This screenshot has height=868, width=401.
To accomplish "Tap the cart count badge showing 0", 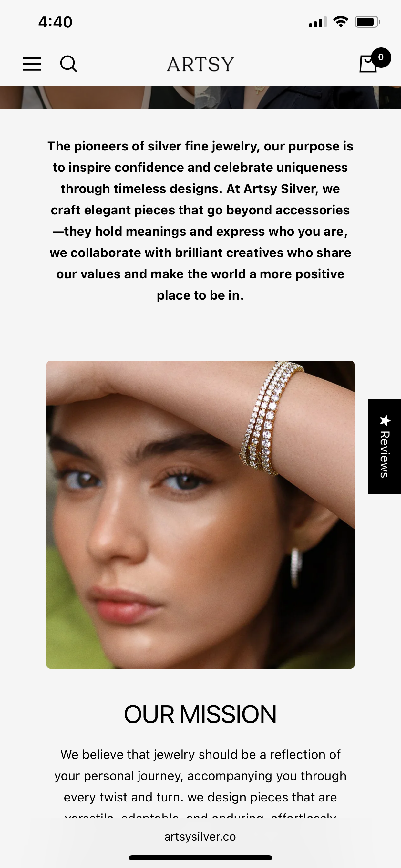I will click(x=381, y=57).
